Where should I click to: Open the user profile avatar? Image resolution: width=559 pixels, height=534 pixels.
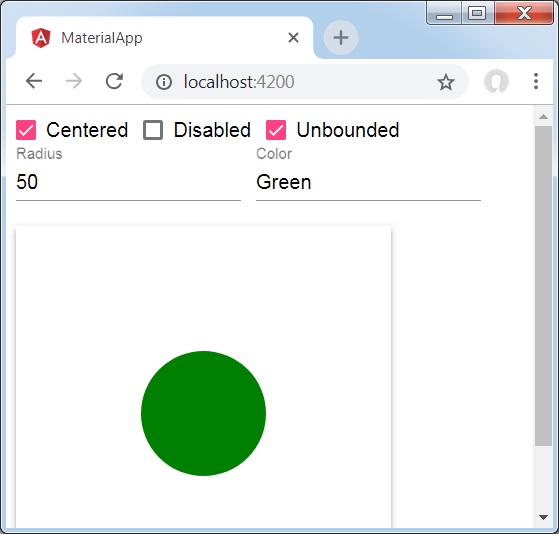pos(496,81)
